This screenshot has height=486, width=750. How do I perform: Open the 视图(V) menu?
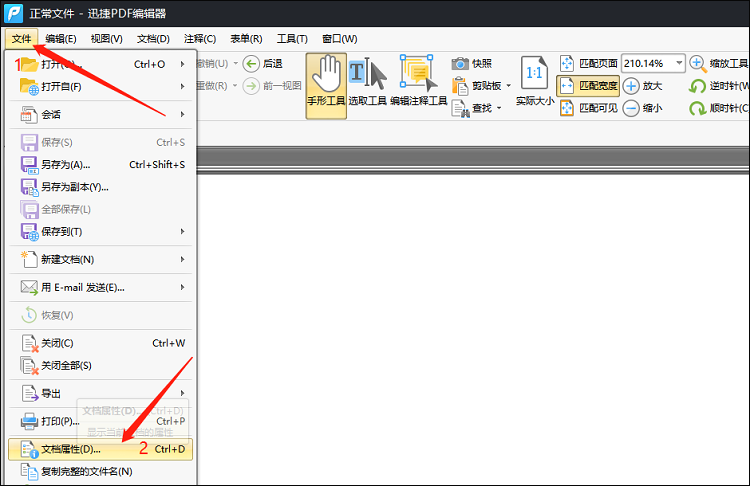coord(107,39)
